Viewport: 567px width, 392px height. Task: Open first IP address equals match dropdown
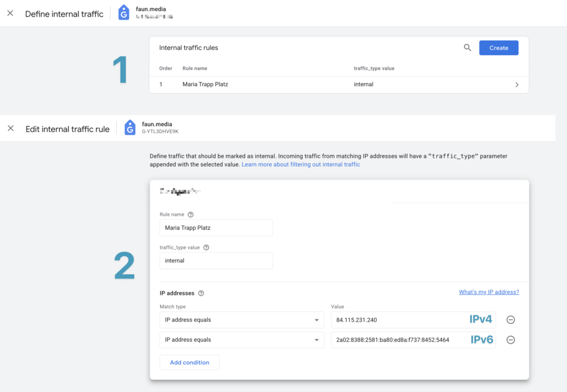pyautogui.click(x=242, y=320)
